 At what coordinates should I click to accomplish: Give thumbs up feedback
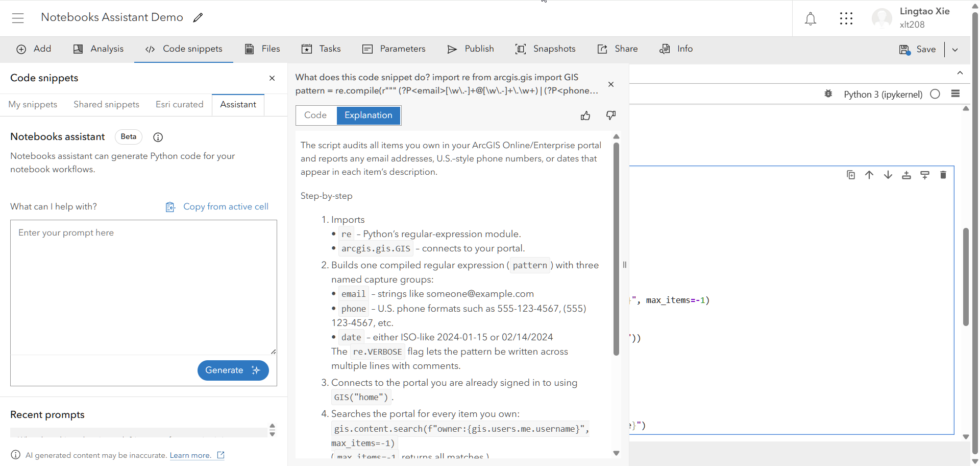tap(585, 115)
